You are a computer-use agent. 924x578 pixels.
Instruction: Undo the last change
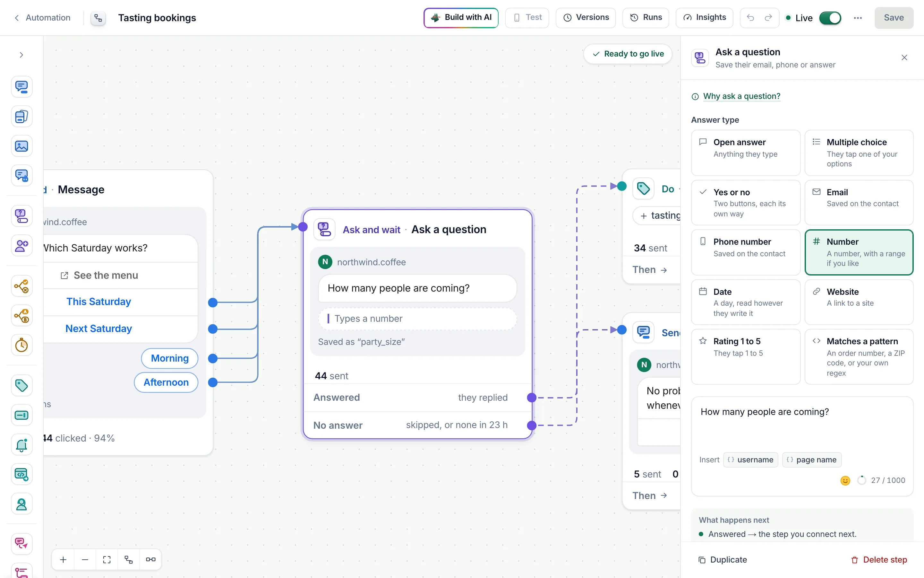750,18
